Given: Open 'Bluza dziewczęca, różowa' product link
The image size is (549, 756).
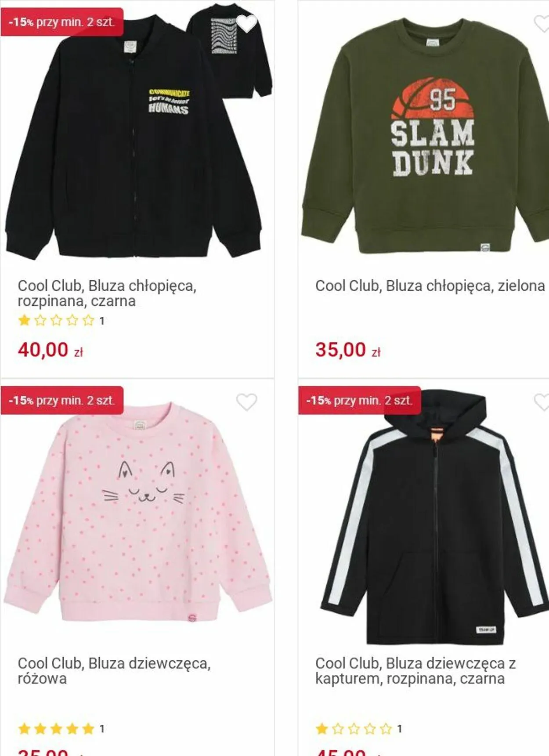Looking at the screenshot, I should tap(114, 671).
